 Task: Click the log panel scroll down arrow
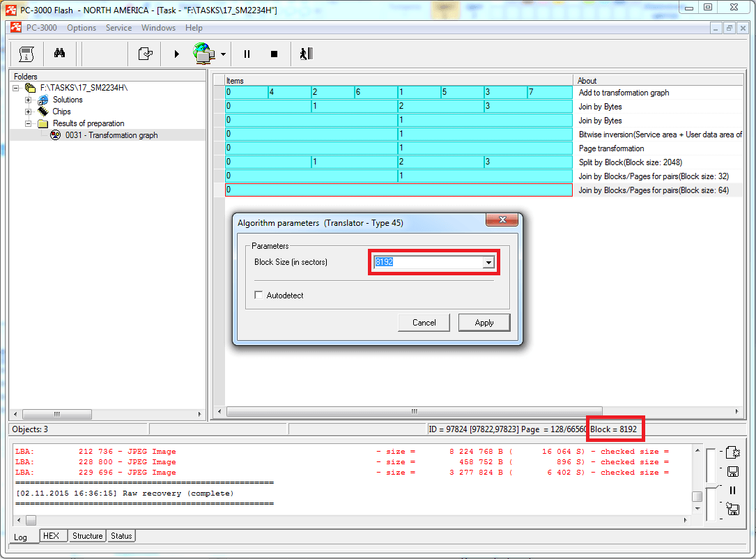(697, 508)
